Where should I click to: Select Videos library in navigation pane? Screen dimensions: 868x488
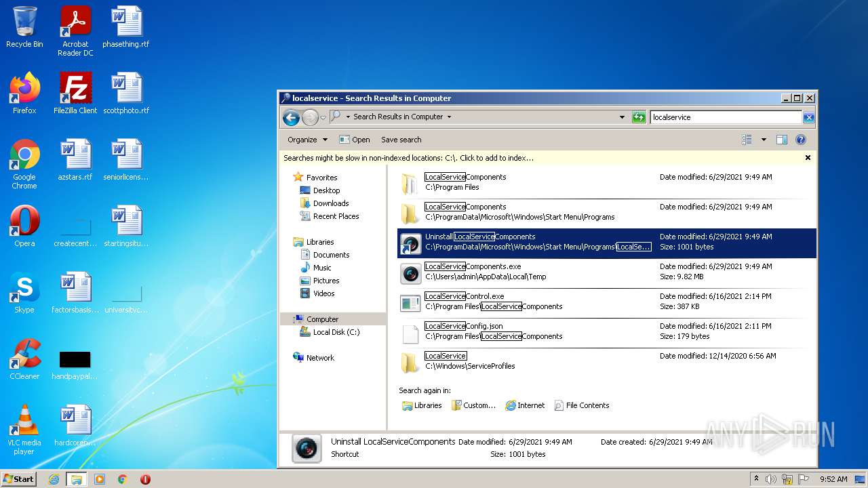[x=323, y=293]
